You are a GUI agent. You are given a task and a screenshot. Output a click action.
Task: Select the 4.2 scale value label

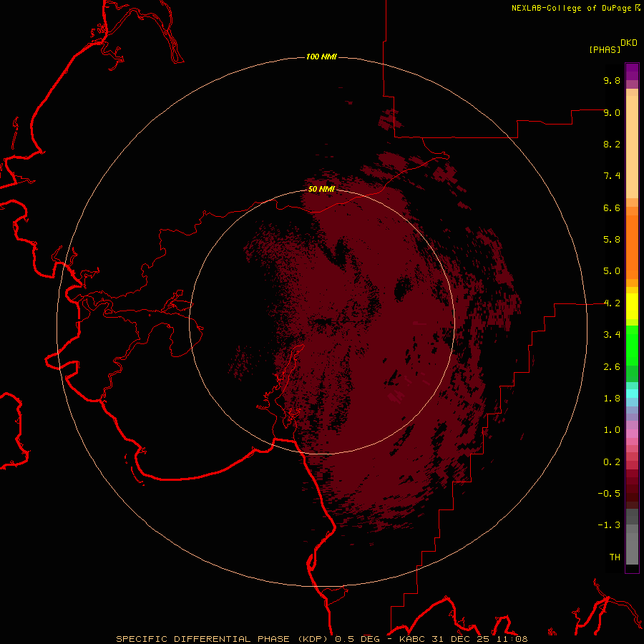tap(612, 303)
